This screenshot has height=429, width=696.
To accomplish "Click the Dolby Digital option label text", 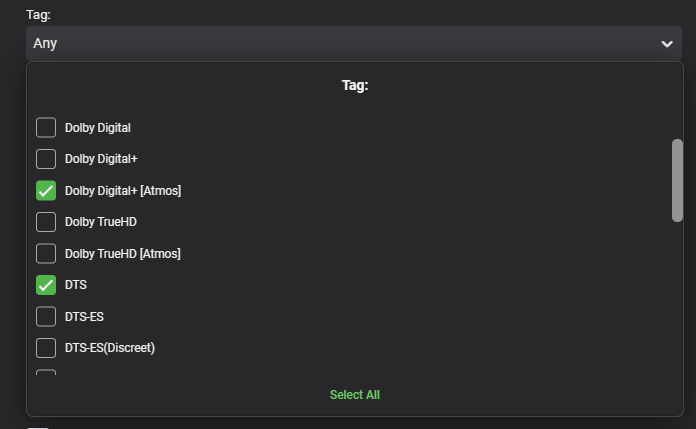I will [98, 128].
